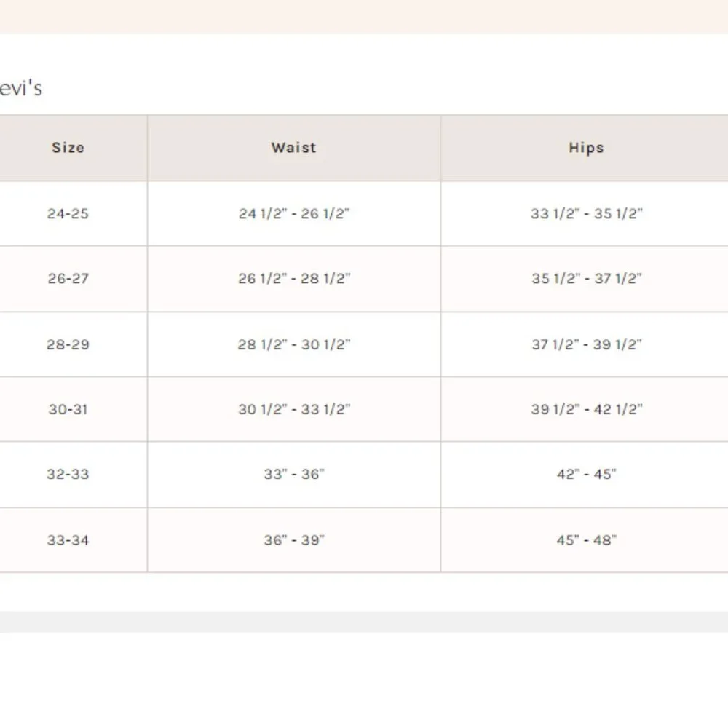728x728 pixels.
Task: Click hips value 45" - 48"
Action: [586, 540]
